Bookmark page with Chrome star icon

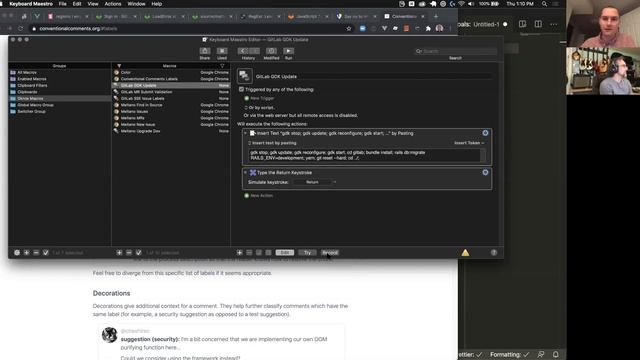pos(349,29)
